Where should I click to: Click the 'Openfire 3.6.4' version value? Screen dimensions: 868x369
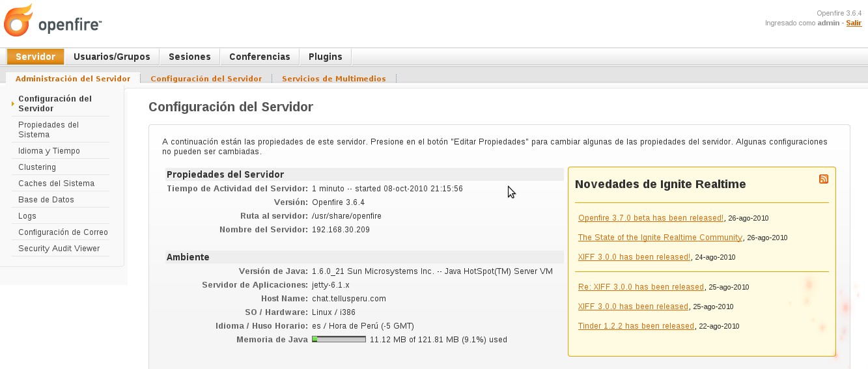338,202
